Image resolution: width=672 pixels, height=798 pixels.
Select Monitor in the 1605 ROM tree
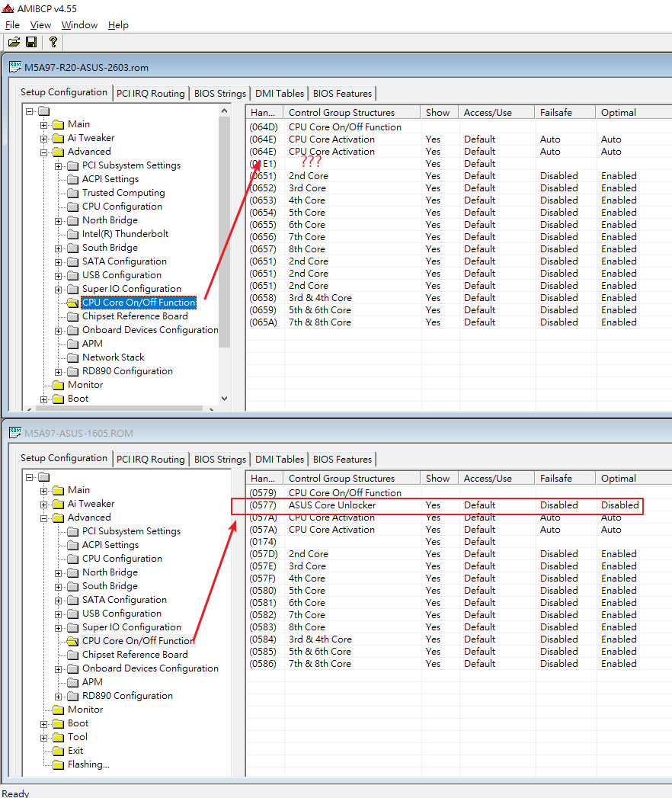pyautogui.click(x=85, y=710)
